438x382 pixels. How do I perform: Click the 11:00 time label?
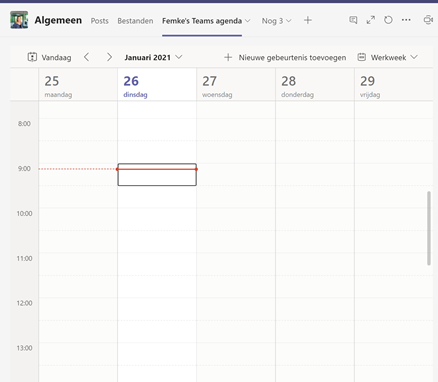coord(25,258)
